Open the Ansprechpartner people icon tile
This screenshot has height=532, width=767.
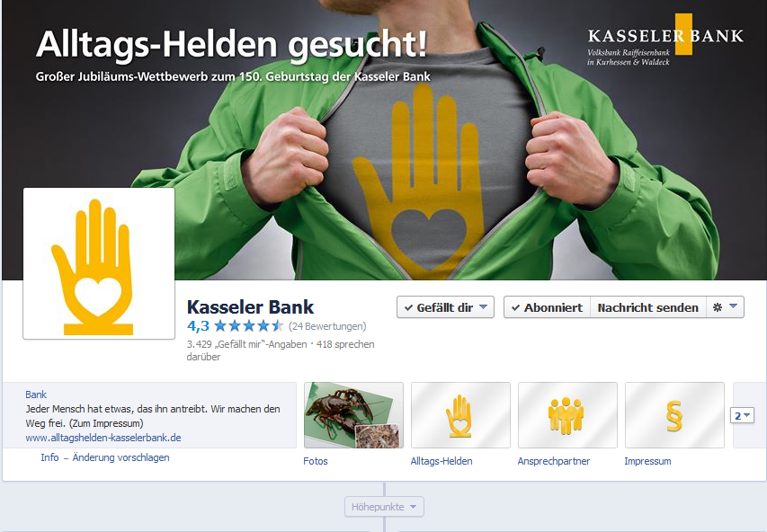[567, 415]
